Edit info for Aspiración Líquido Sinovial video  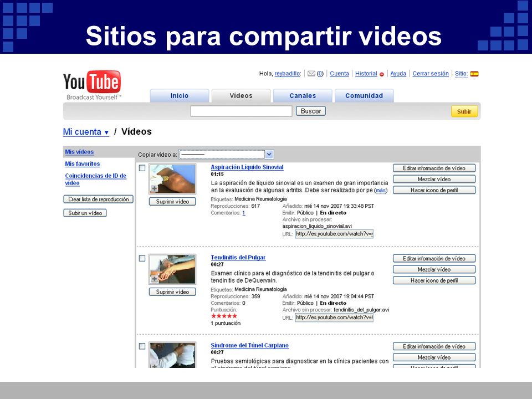434,168
